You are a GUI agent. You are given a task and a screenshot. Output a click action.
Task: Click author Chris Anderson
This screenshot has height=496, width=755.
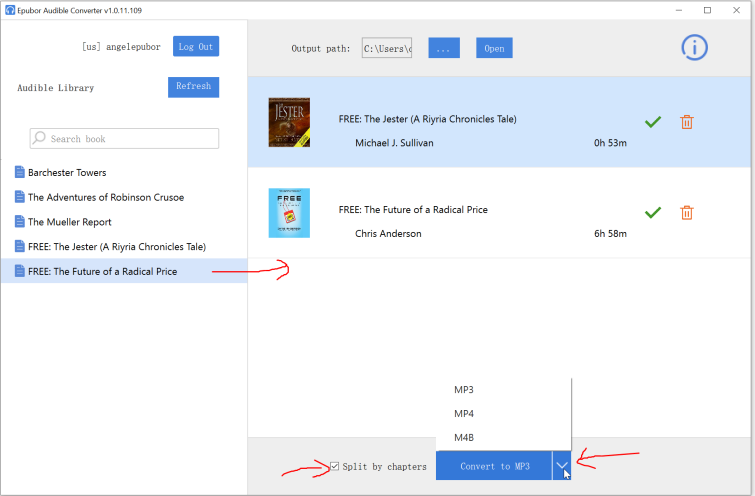(x=388, y=234)
